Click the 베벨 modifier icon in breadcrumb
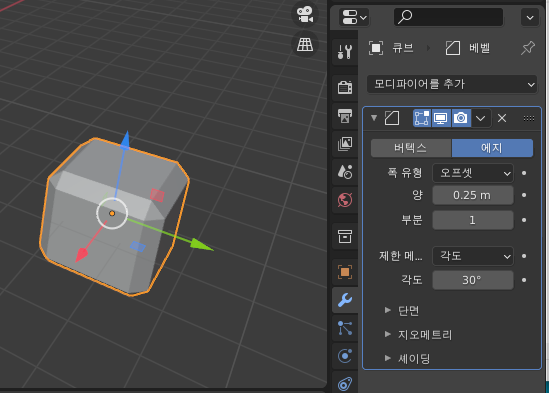 coord(453,48)
